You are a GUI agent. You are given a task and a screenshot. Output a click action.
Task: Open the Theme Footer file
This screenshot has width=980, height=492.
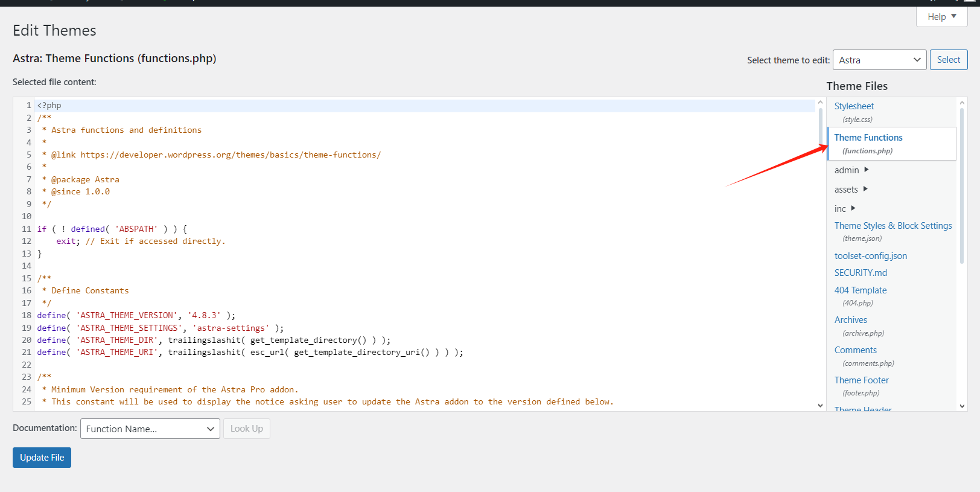click(x=861, y=380)
